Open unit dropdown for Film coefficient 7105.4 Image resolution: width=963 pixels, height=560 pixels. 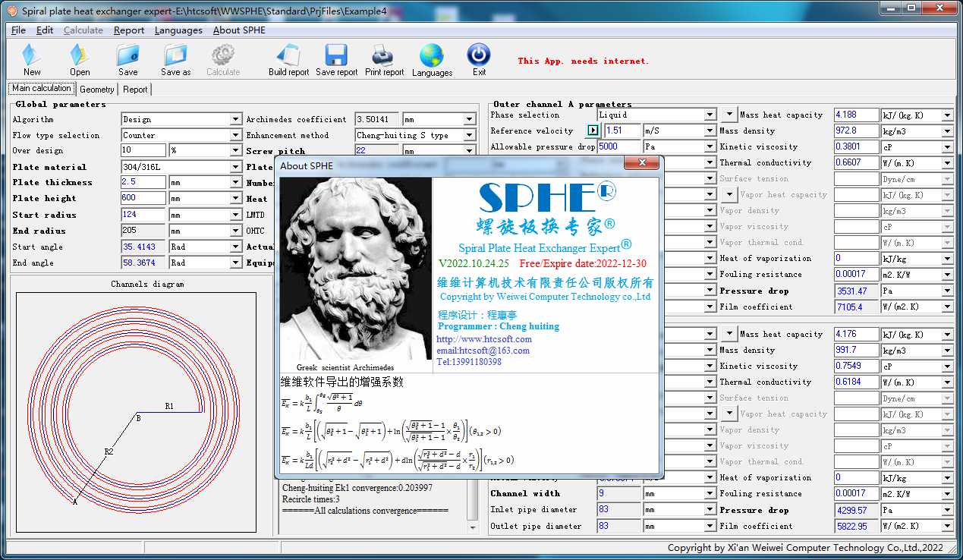pos(948,307)
